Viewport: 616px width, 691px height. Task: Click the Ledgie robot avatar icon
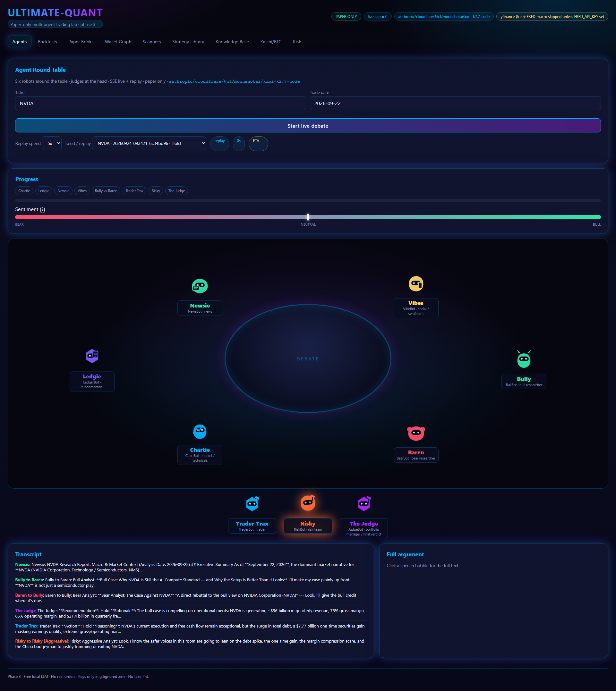92,356
